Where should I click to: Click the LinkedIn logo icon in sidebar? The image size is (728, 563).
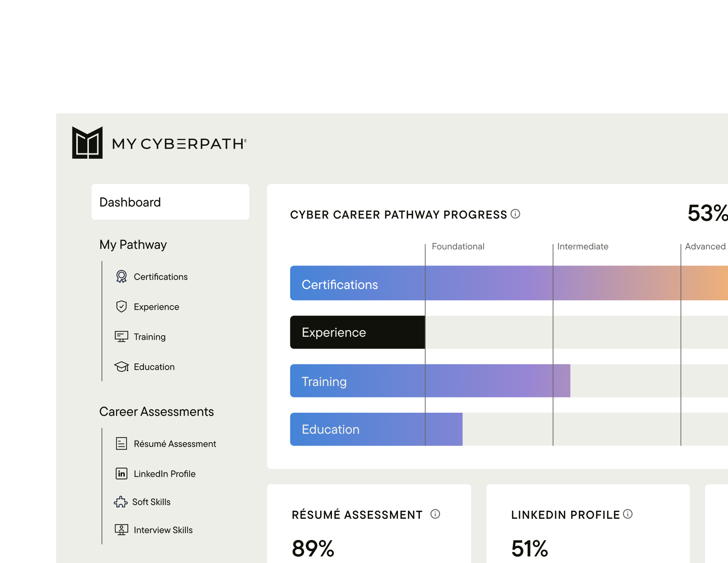click(x=121, y=473)
